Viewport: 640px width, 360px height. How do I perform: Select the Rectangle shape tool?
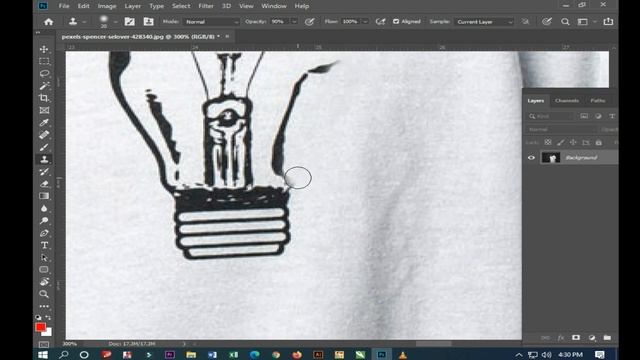(44, 269)
